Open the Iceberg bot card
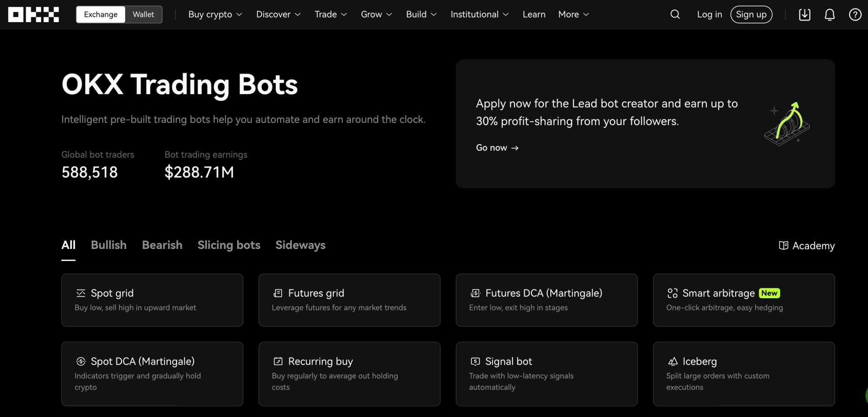868x417 pixels. pyautogui.click(x=744, y=374)
